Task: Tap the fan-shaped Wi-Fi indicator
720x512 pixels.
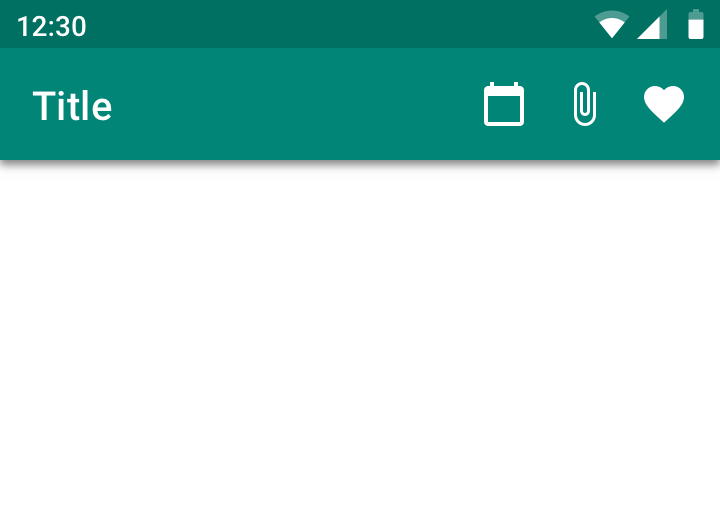Action: pyautogui.click(x=612, y=24)
